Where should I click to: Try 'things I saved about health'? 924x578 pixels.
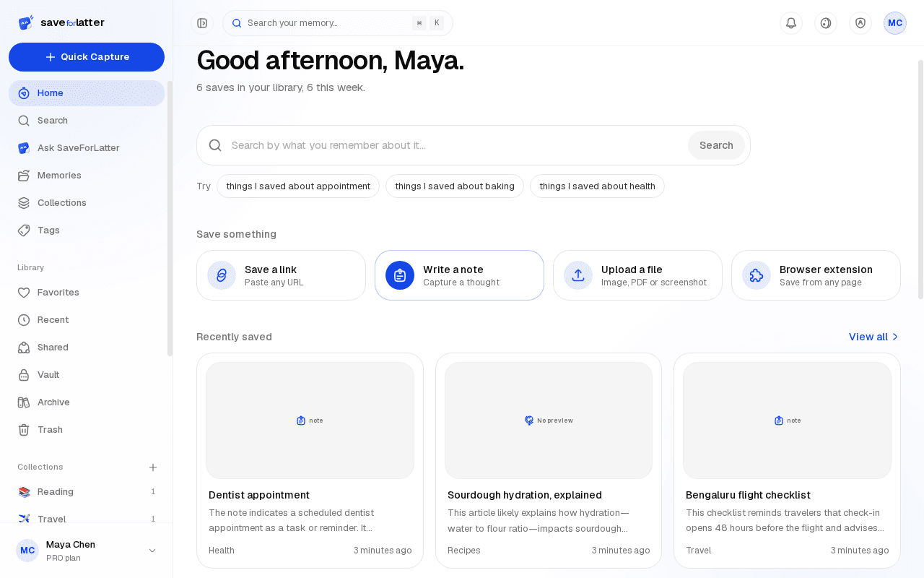[597, 186]
